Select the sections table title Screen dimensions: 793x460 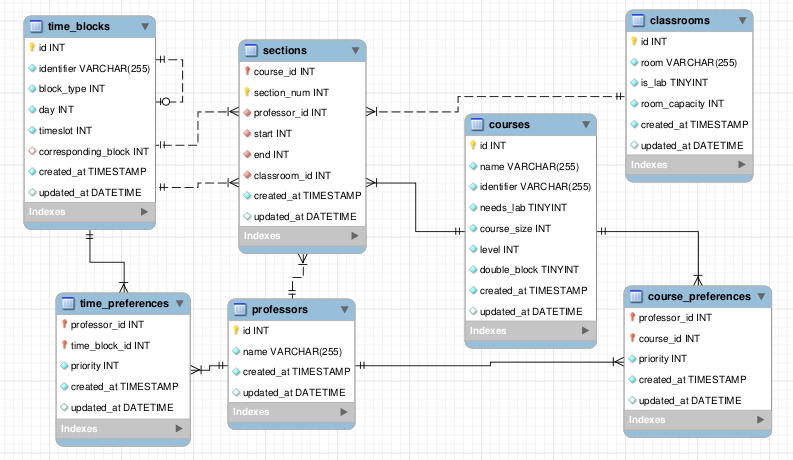(x=285, y=50)
